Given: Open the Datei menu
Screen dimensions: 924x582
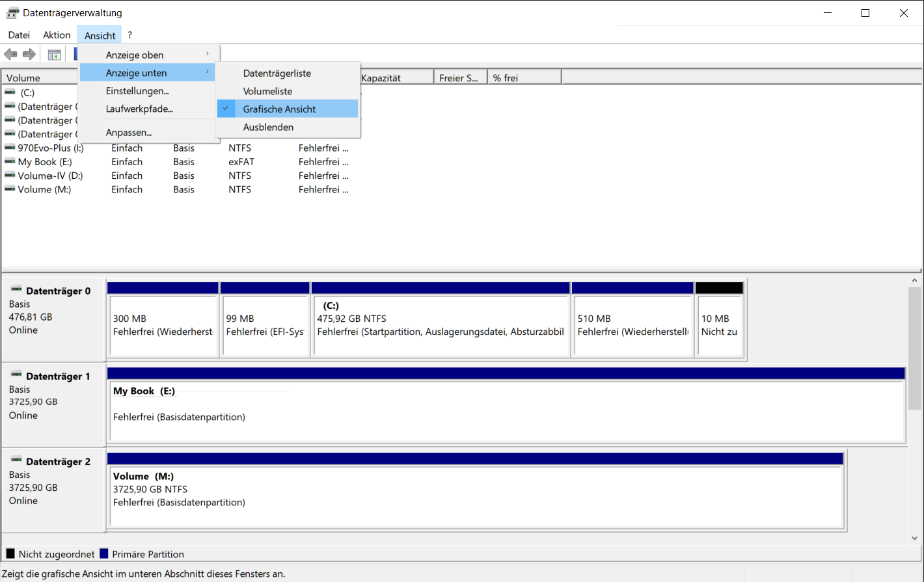Looking at the screenshot, I should pos(19,35).
